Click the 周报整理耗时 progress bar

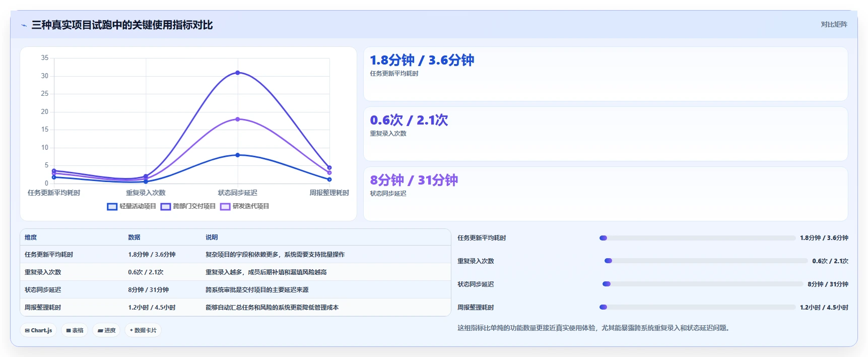click(697, 307)
